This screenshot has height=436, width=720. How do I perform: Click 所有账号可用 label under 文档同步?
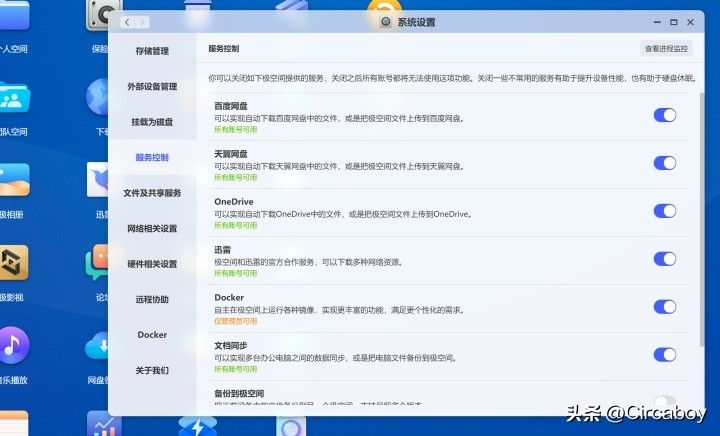coord(236,369)
